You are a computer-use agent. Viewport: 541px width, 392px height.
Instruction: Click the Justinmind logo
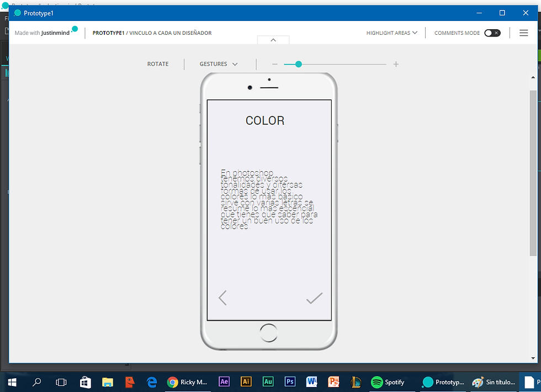click(46, 32)
